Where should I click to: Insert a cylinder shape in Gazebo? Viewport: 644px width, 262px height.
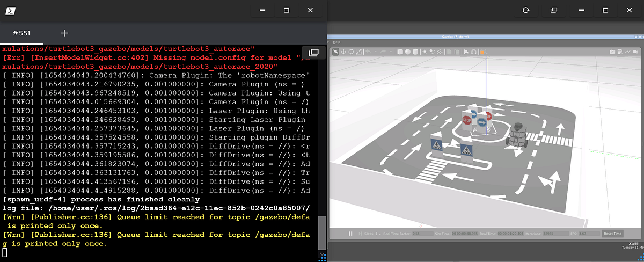(415, 52)
